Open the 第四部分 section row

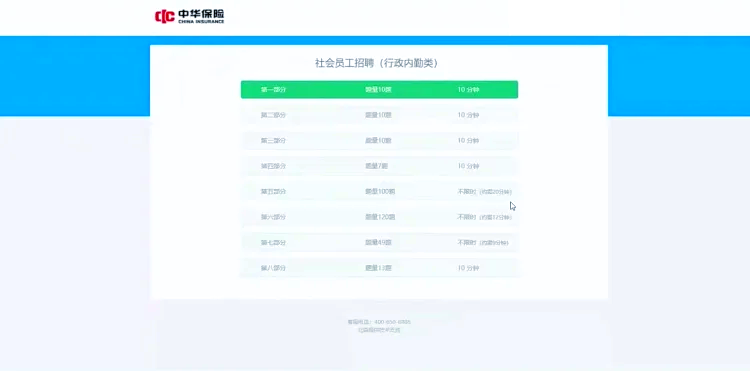pos(379,166)
